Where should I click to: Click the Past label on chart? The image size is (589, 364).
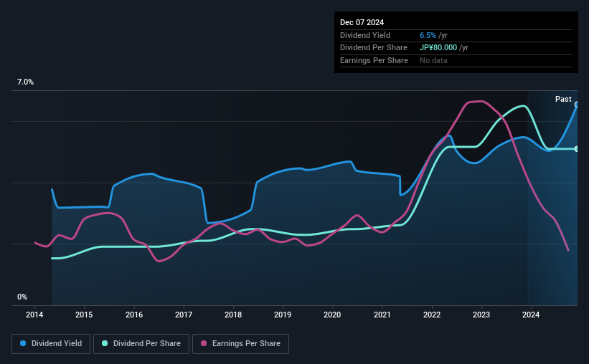coord(563,99)
